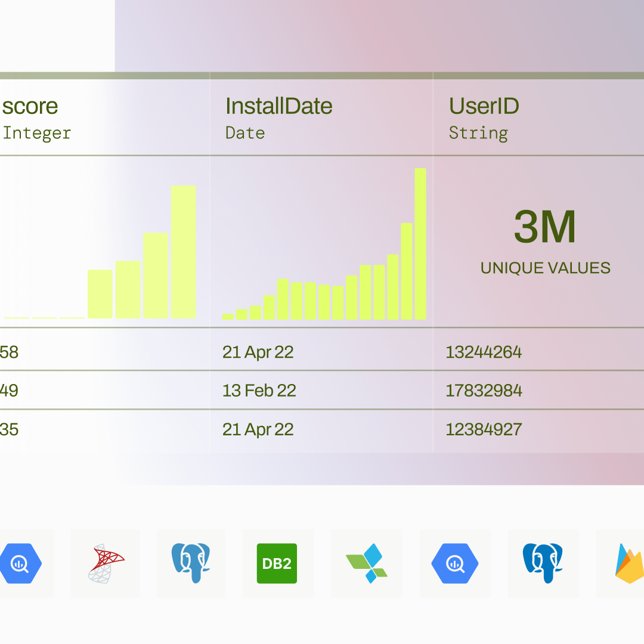644x644 pixels.
Task: Click the UserID column header
Action: [x=484, y=107]
